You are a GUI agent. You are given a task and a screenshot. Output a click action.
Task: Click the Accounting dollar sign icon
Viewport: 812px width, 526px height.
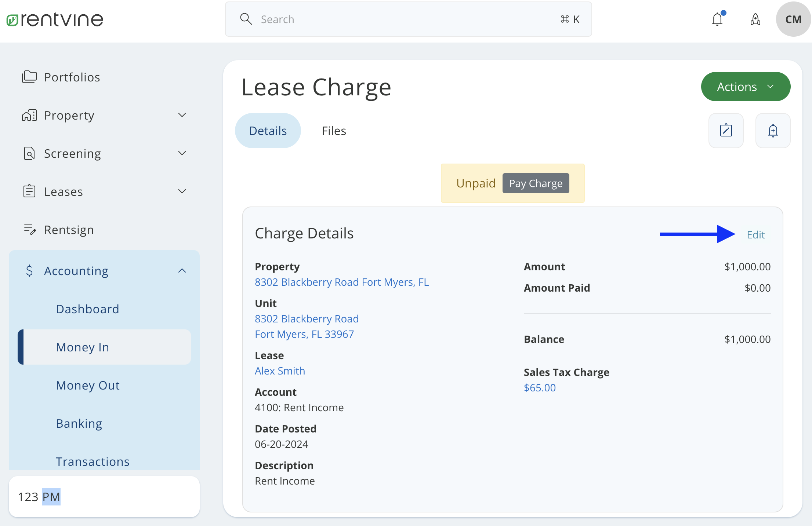tap(29, 271)
